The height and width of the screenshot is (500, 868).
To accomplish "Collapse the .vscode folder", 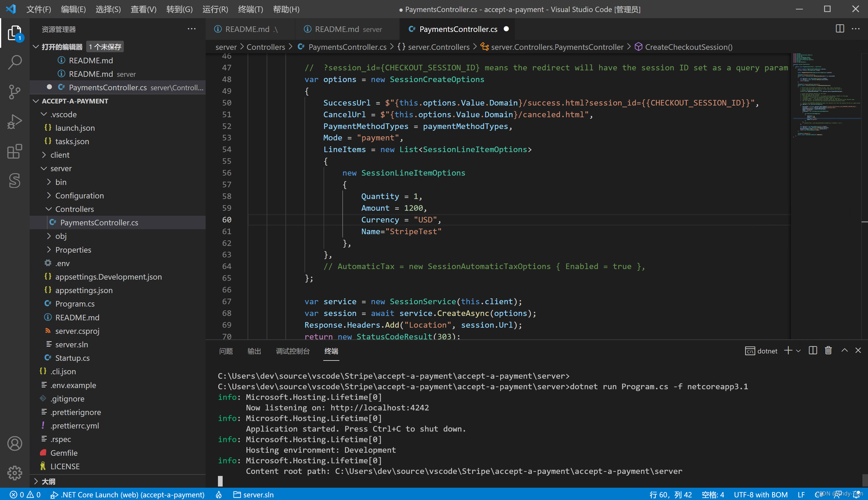I will pos(44,114).
